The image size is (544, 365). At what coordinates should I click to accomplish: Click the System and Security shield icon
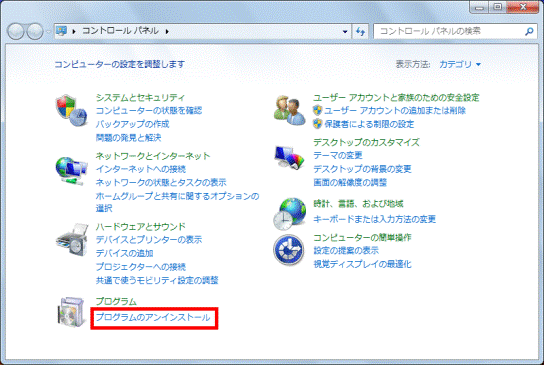point(71,110)
